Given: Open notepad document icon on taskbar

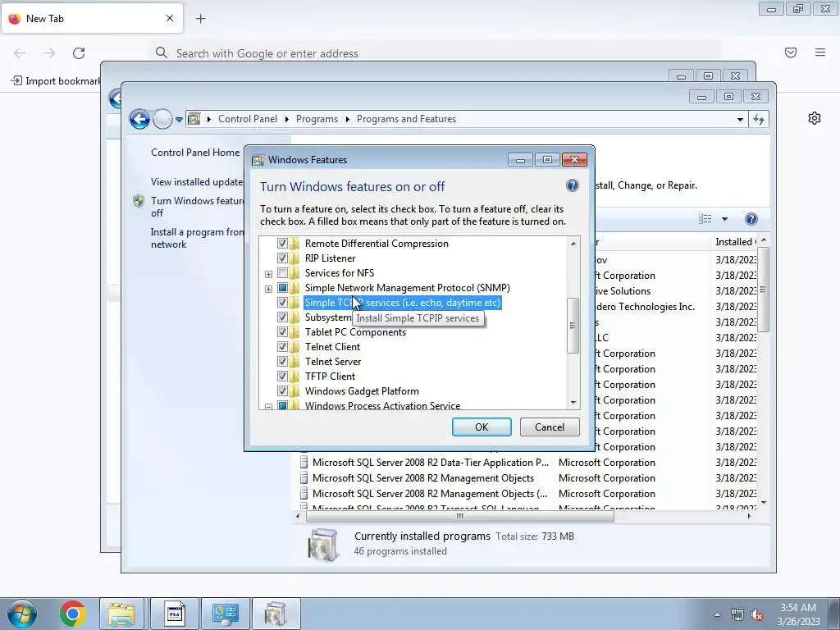Looking at the screenshot, I should pos(175,614).
